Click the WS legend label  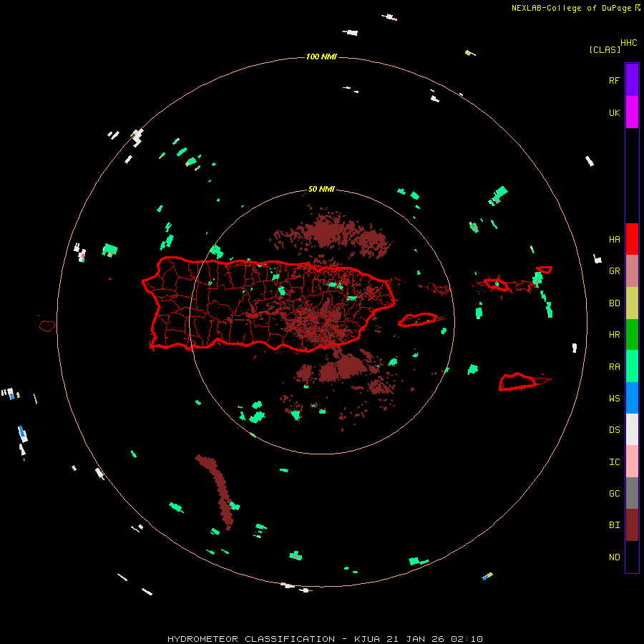pos(614,398)
